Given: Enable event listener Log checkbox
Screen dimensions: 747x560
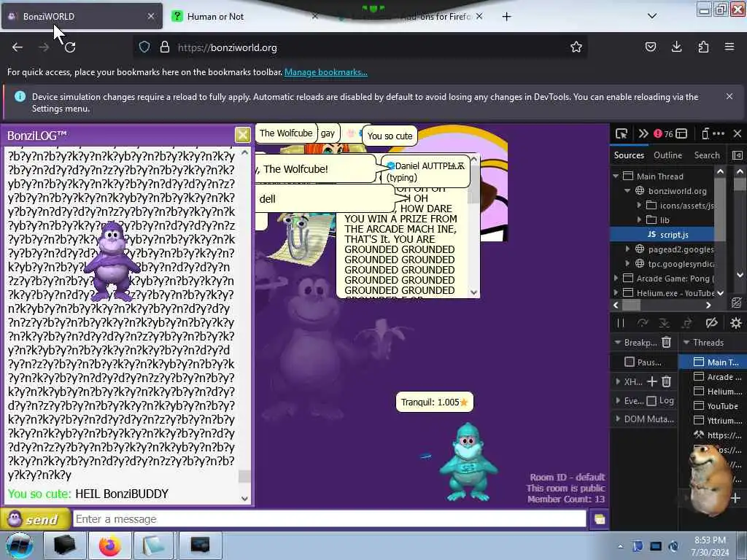Looking at the screenshot, I should pyautogui.click(x=651, y=401).
